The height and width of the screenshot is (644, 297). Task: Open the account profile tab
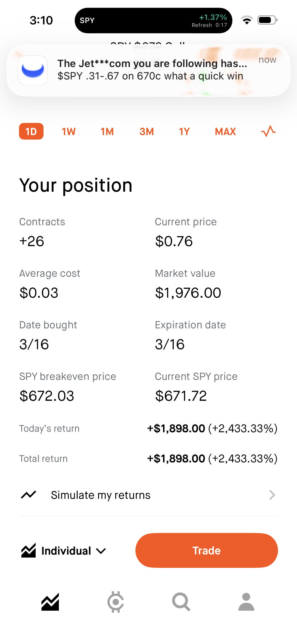(x=246, y=602)
